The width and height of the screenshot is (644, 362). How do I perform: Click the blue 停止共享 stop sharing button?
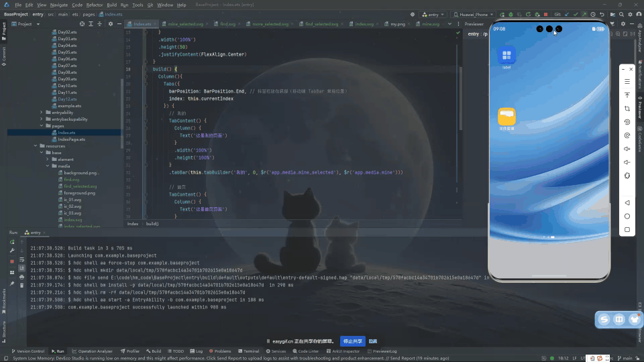pyautogui.click(x=353, y=341)
